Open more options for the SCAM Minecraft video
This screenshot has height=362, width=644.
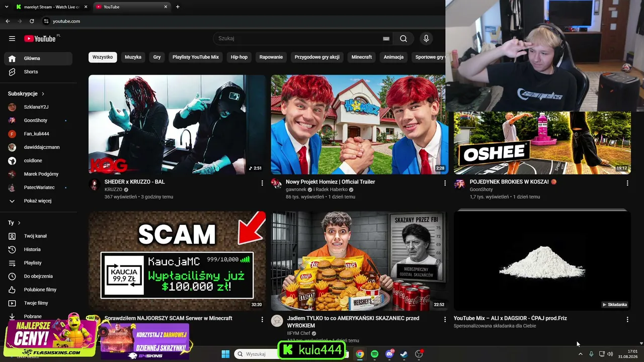coord(262,319)
